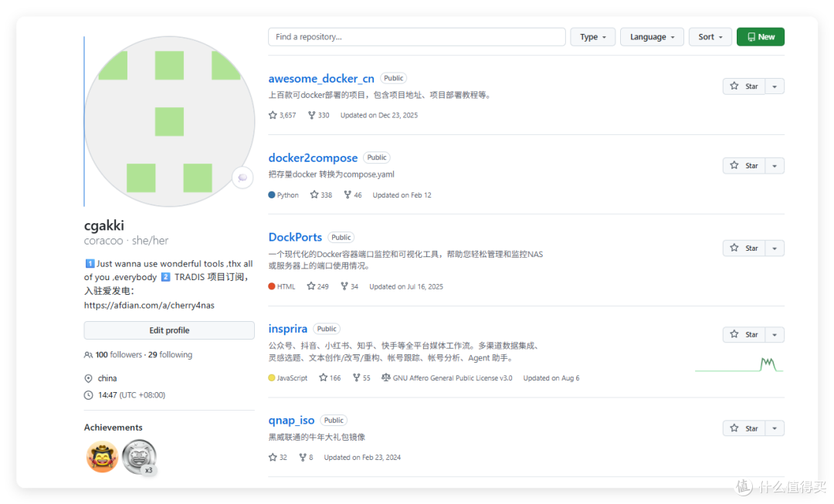The image size is (834, 504).
Task: Open the Type filter dropdown
Action: tap(592, 37)
